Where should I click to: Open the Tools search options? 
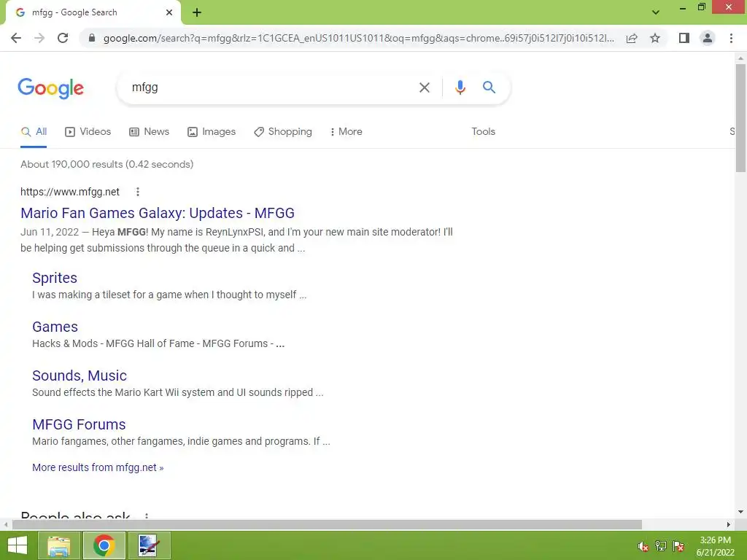pos(483,131)
